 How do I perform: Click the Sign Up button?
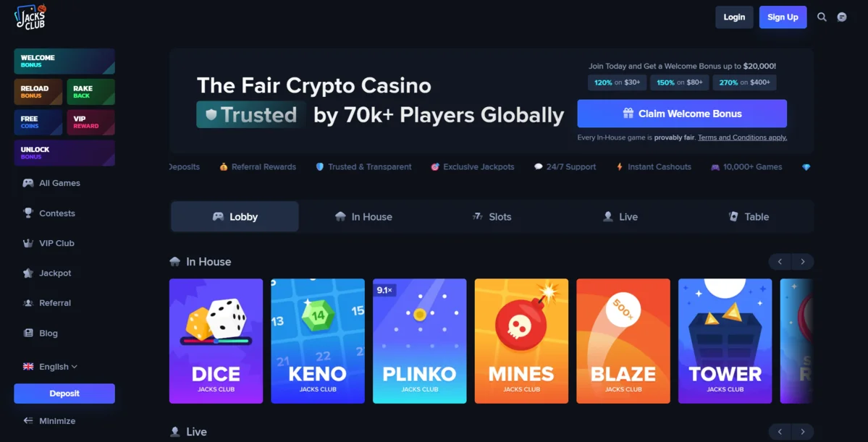[x=783, y=17]
